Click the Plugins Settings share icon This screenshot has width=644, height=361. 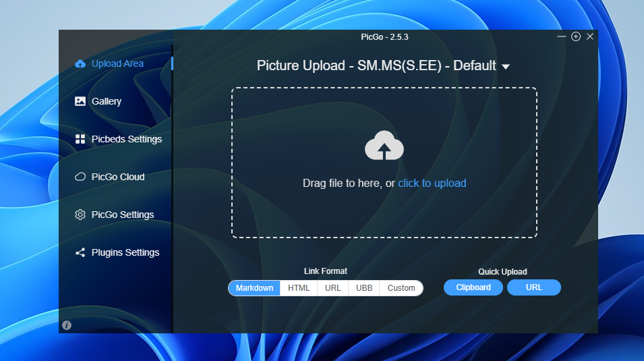[x=80, y=252]
